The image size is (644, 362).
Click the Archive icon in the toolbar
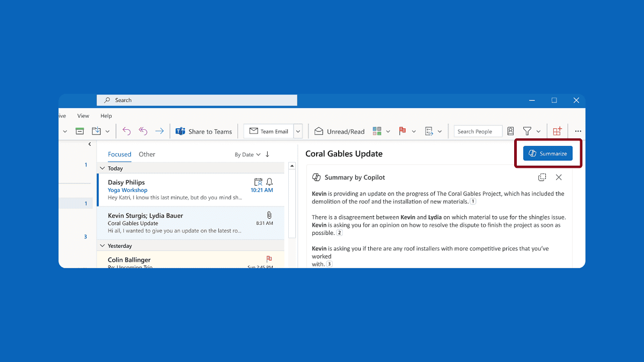pyautogui.click(x=79, y=131)
